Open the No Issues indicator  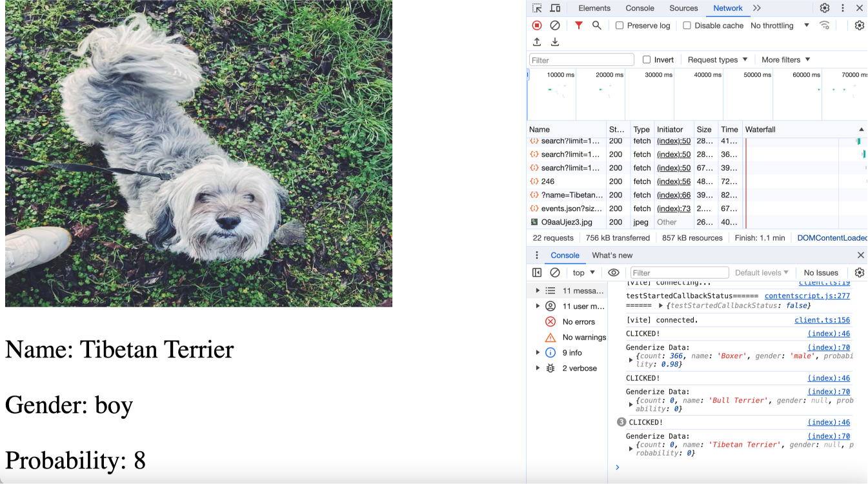point(821,273)
